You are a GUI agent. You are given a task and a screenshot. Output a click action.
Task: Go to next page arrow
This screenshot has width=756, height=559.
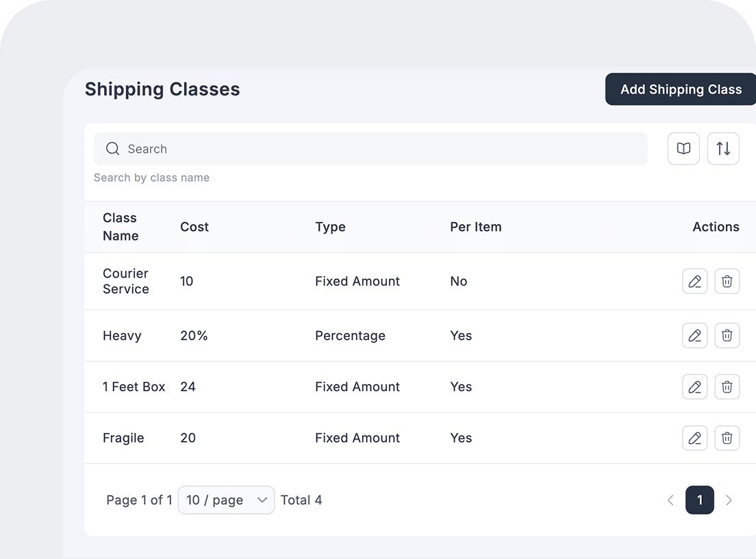coord(729,500)
